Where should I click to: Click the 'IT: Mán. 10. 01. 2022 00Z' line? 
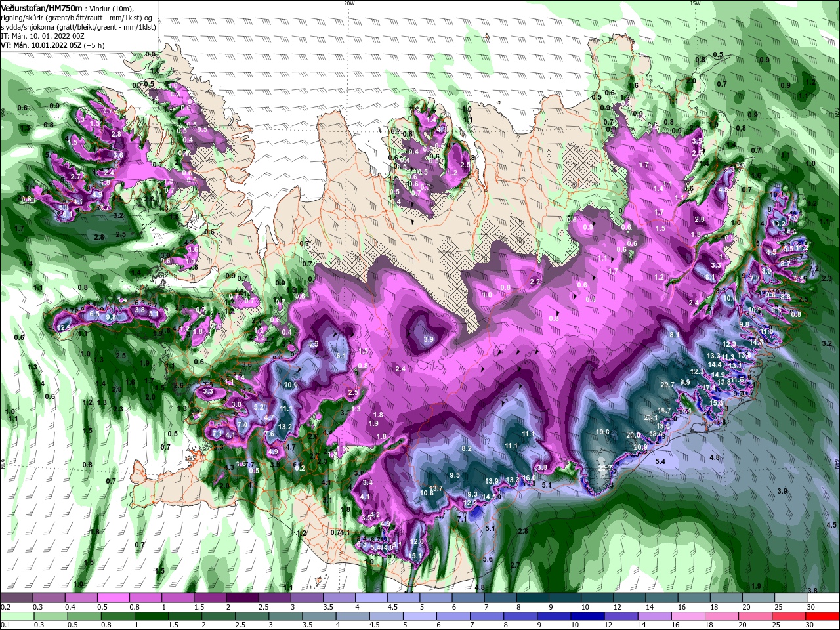(x=43, y=35)
